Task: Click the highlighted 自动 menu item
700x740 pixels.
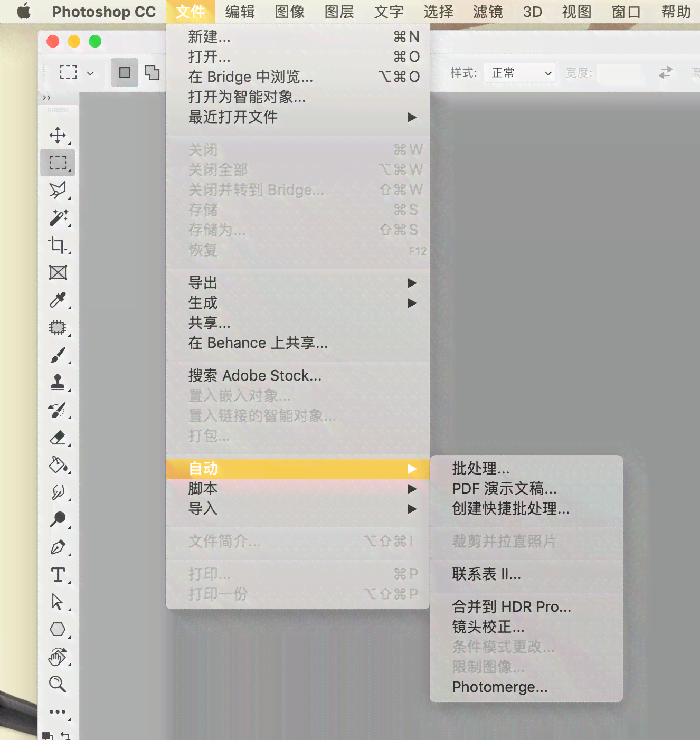Action: [x=298, y=469]
